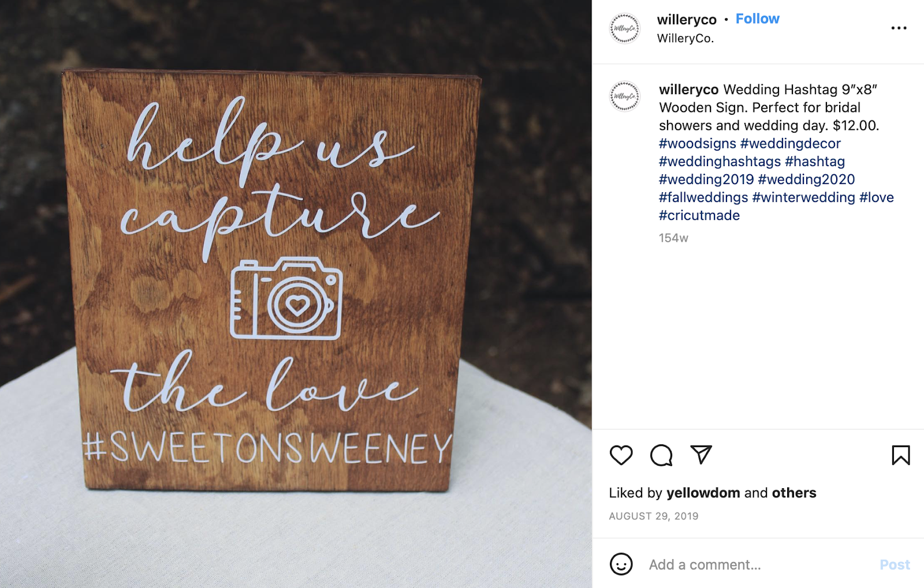Show others who liked the post
Image resolution: width=924 pixels, height=588 pixels.
pos(794,493)
